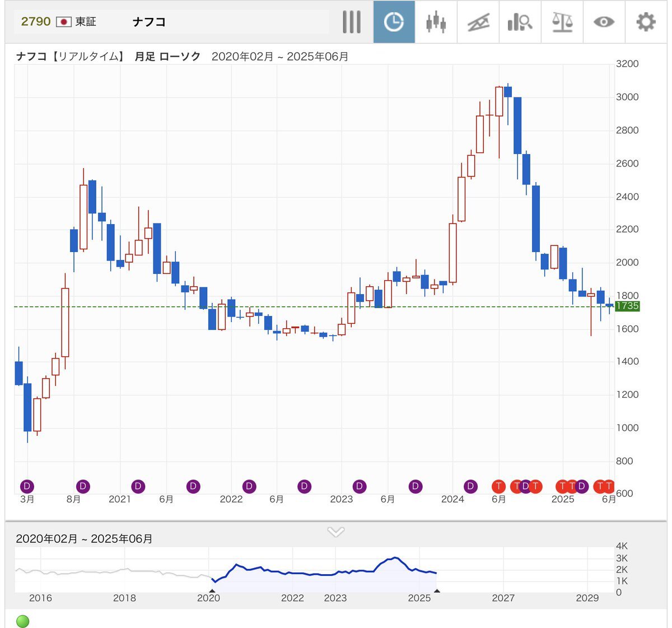This screenshot has height=628, width=672.
Task: Select the clock time-period icon
Action: coord(394,22)
